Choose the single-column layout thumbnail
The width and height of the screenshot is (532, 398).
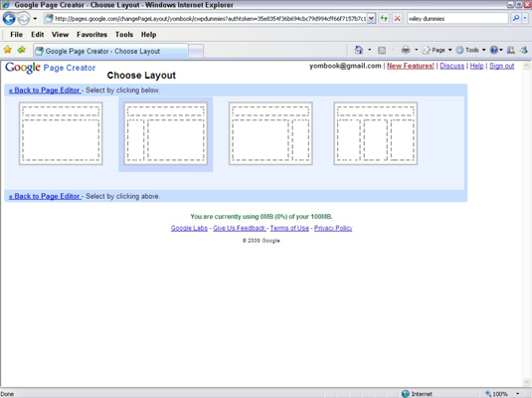61,133
